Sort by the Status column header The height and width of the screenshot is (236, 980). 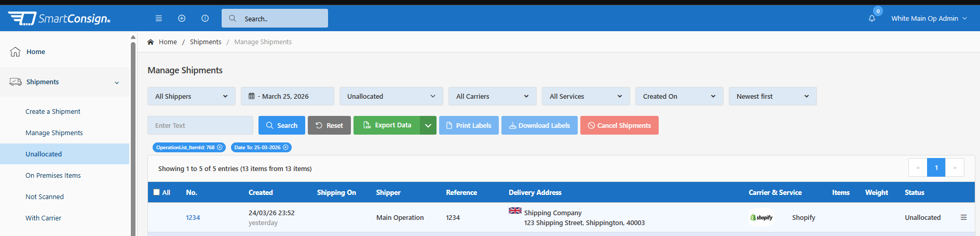[915, 192]
